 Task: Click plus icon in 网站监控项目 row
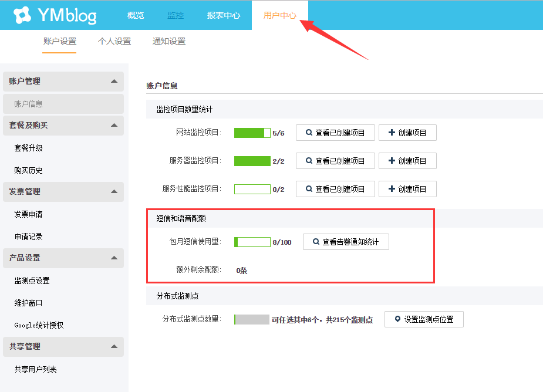[391, 133]
